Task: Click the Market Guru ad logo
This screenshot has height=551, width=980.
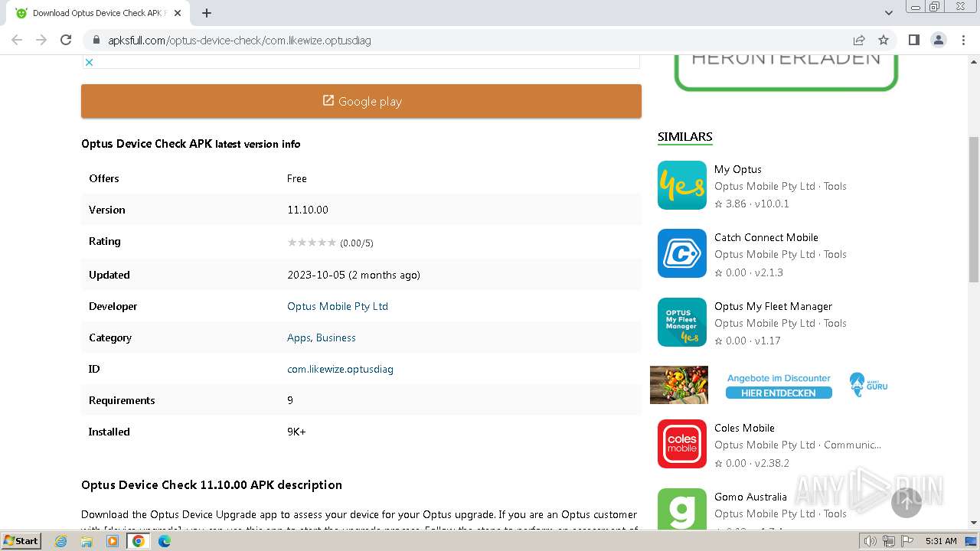Action: click(868, 384)
